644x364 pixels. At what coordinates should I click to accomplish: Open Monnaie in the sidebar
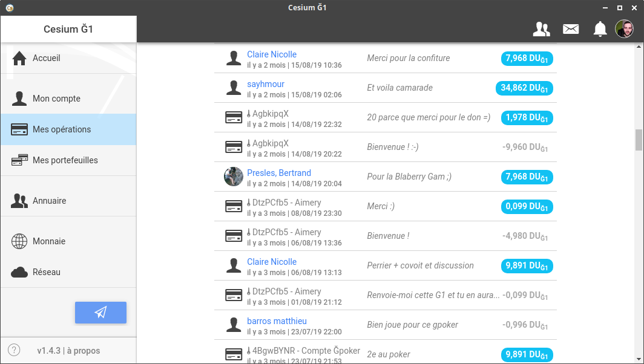68,241
